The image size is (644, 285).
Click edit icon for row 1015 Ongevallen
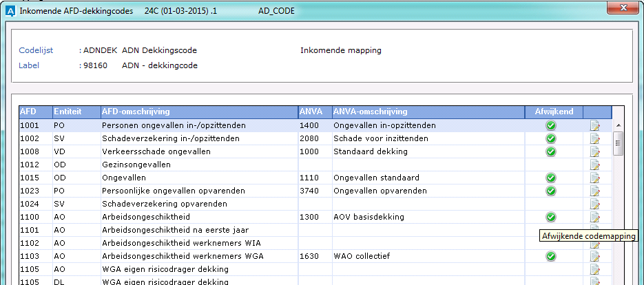coord(595,178)
